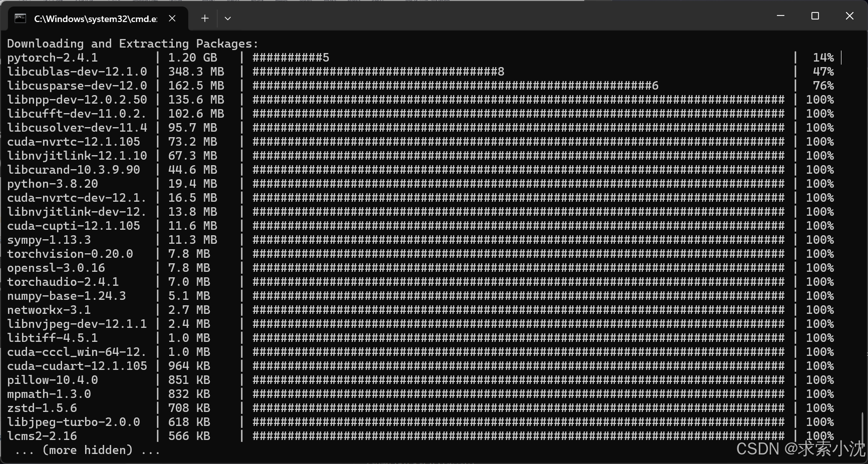Click the python-3.8.20 package name
The width and height of the screenshot is (868, 464).
(53, 184)
